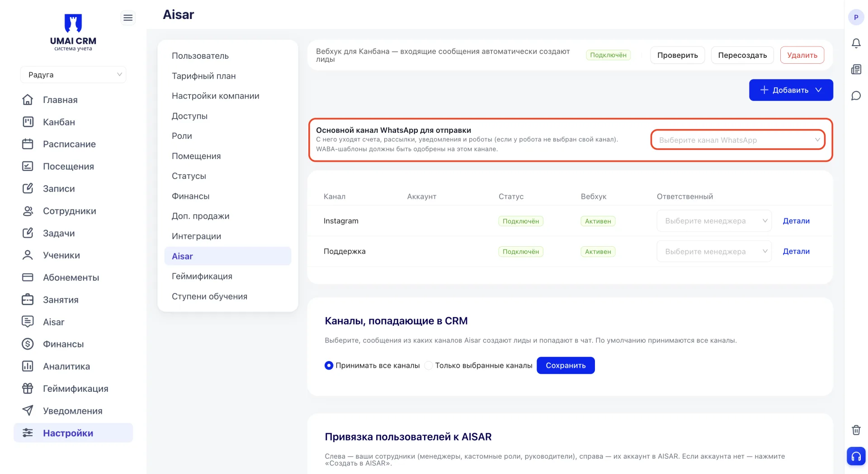The width and height of the screenshot is (868, 474).
Task: Open manager dropdown in Поддержка row
Action: [x=714, y=251]
